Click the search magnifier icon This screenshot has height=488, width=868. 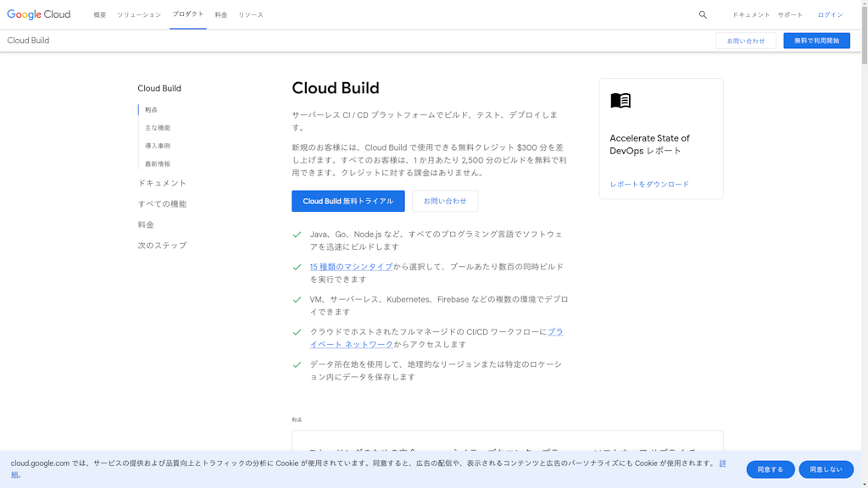click(703, 14)
